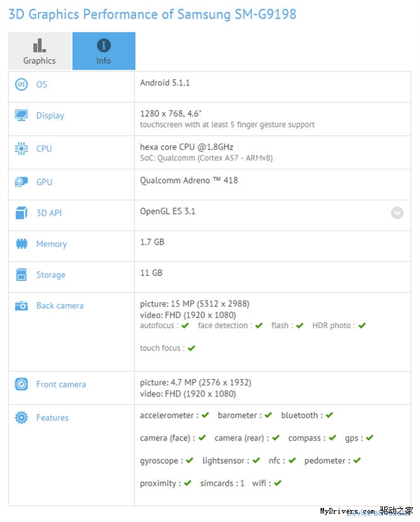Click the Qualcomm Adreno 418 text
The width and height of the screenshot is (420, 522).
[x=189, y=181]
